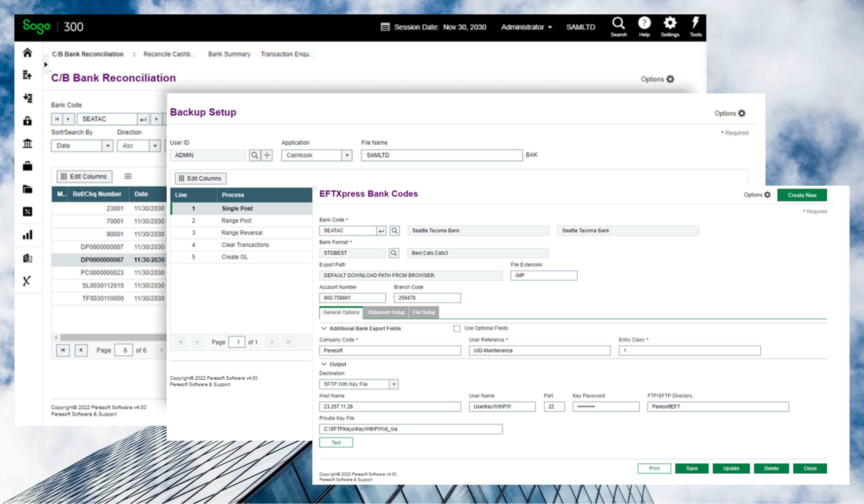Open the percent sidebar icon

pos(27,212)
